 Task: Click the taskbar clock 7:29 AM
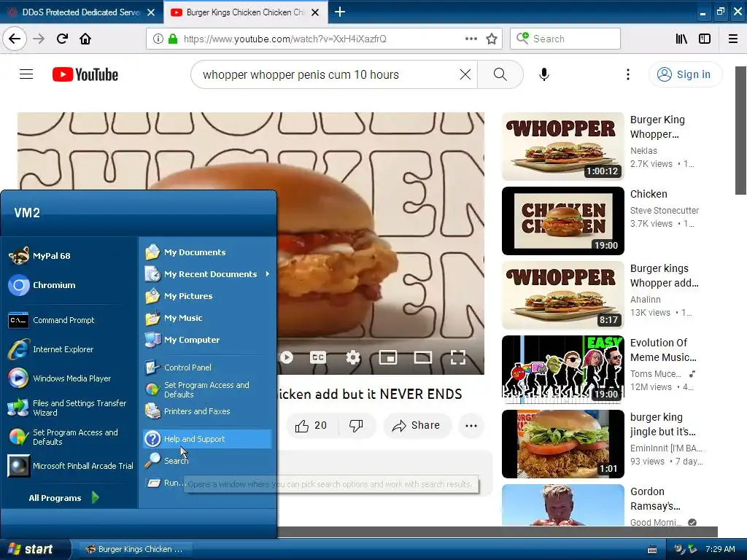[x=720, y=549]
